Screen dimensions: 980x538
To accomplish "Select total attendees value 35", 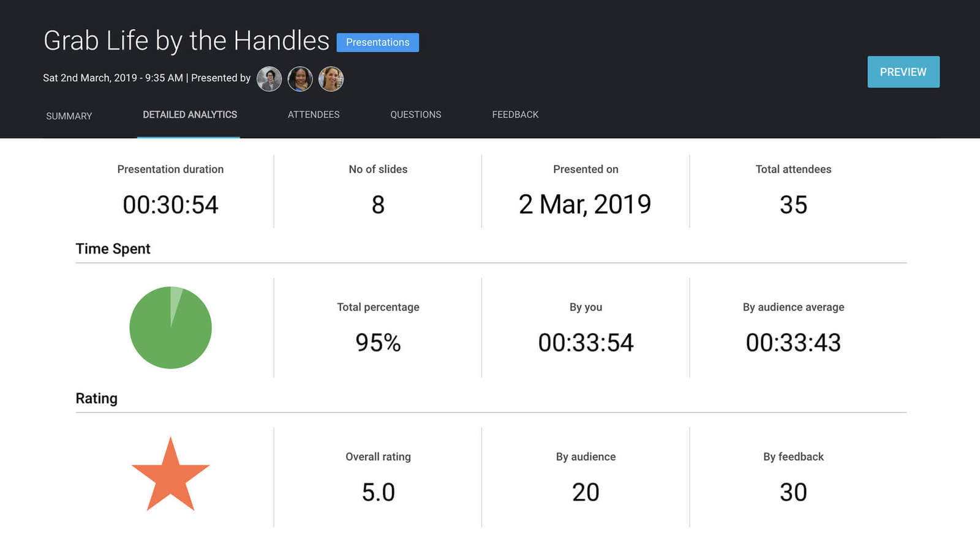I will click(793, 204).
